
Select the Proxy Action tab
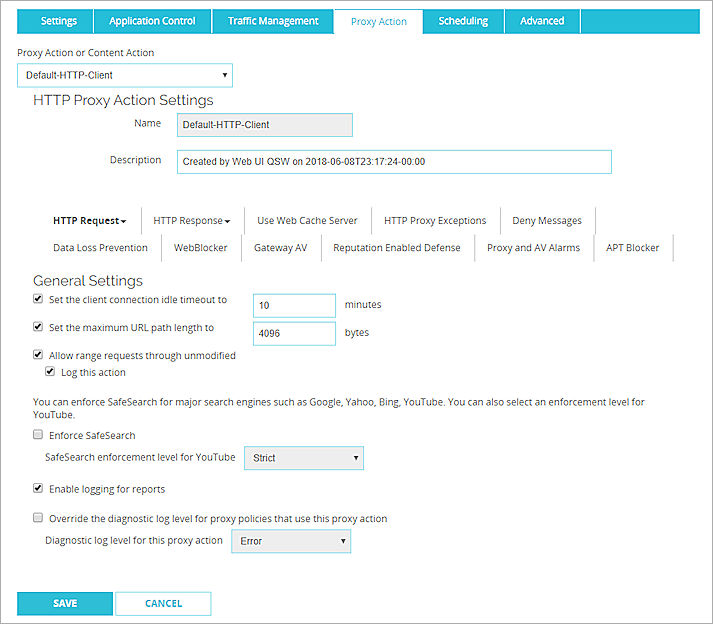click(x=378, y=22)
